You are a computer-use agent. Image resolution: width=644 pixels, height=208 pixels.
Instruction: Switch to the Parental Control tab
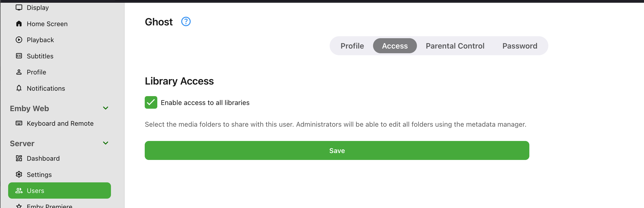[455, 46]
